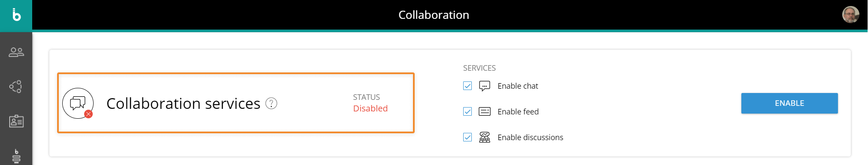Click the 'Collaboration services' heading
This screenshot has height=165, width=868.
pyautogui.click(x=183, y=103)
